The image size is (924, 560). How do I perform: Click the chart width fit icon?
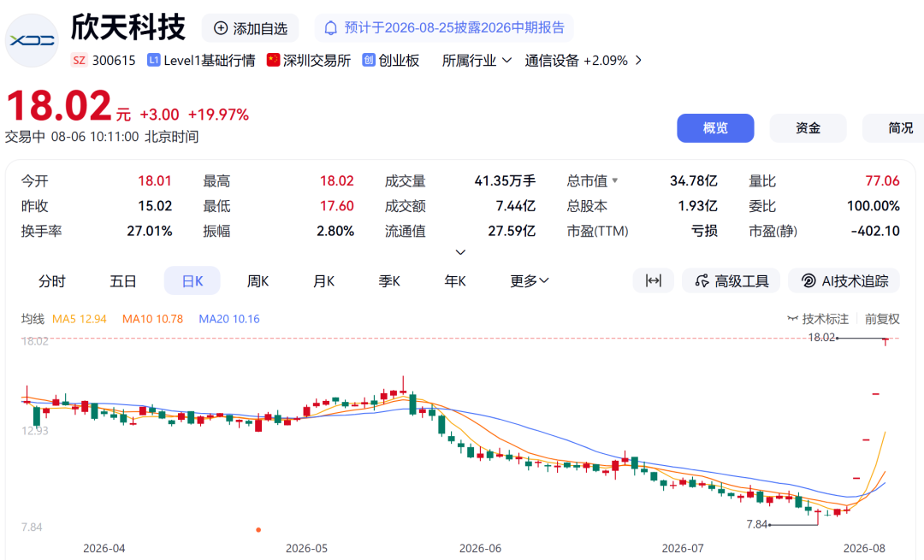coord(654,281)
